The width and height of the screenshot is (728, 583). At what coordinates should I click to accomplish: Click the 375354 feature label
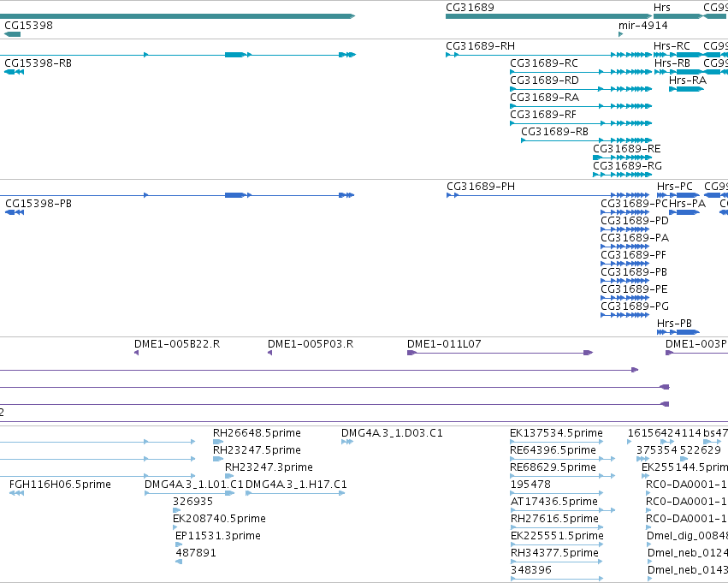(x=656, y=450)
